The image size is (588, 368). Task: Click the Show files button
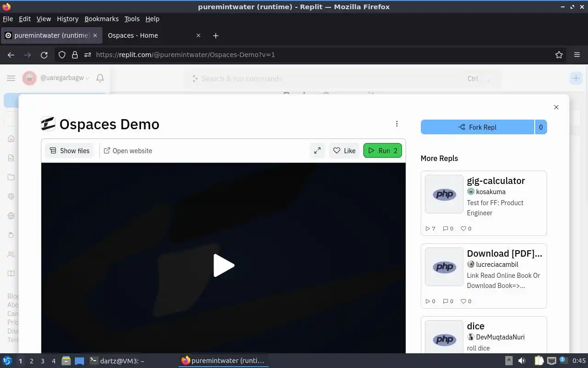click(x=69, y=150)
